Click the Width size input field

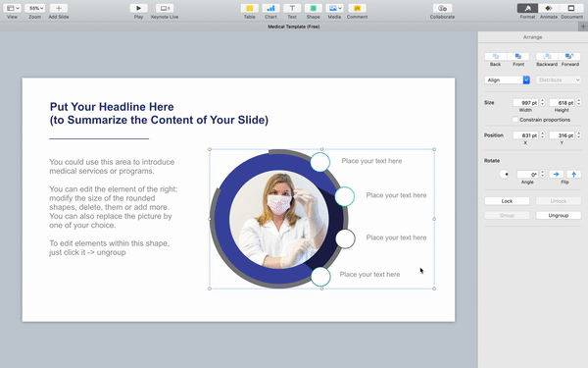[x=525, y=102]
